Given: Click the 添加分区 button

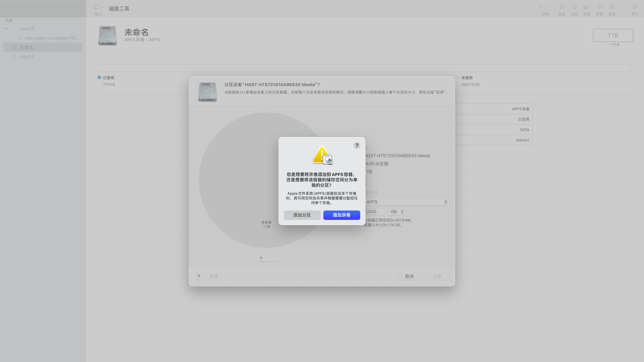Looking at the screenshot, I should pyautogui.click(x=302, y=215).
